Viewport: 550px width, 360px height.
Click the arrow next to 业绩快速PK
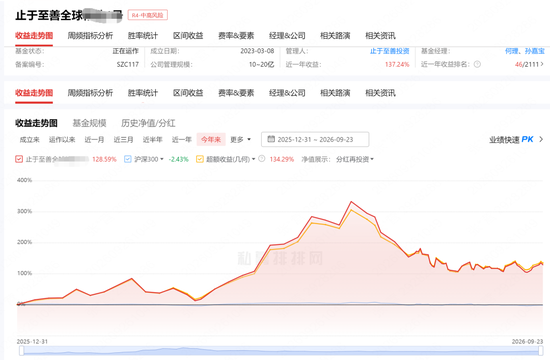pyautogui.click(x=541, y=139)
